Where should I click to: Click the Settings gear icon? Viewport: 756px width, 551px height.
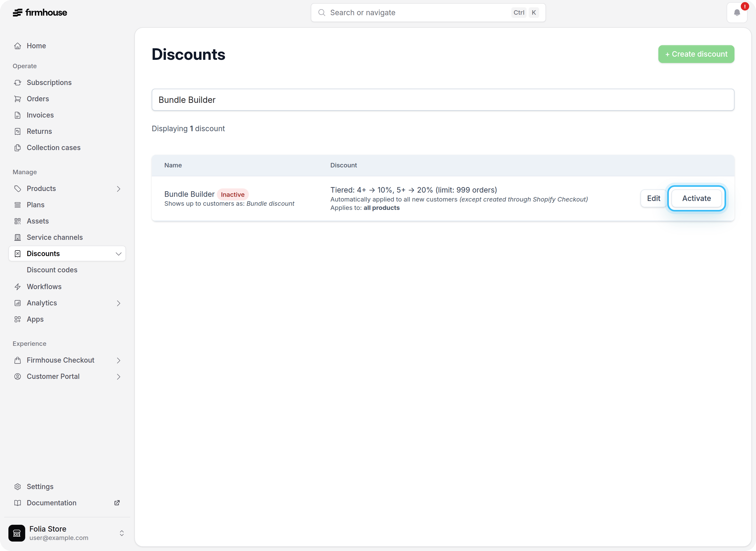pyautogui.click(x=18, y=487)
